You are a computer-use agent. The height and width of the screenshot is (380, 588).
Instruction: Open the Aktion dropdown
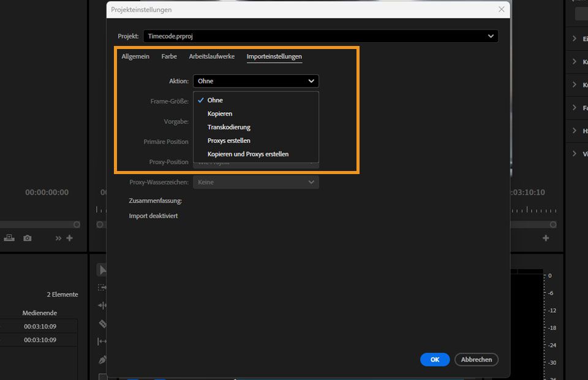coord(256,81)
